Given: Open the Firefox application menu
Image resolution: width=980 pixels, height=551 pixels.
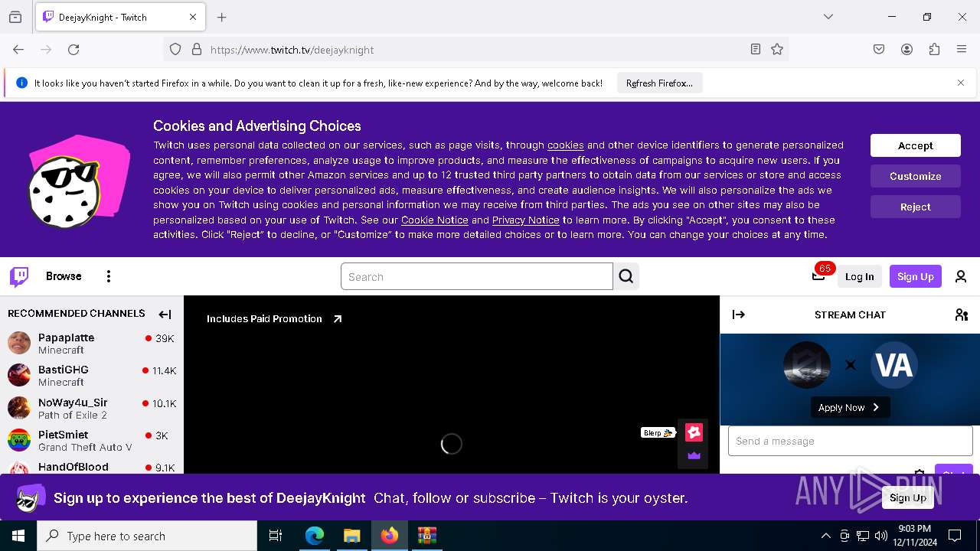Looking at the screenshot, I should (962, 49).
